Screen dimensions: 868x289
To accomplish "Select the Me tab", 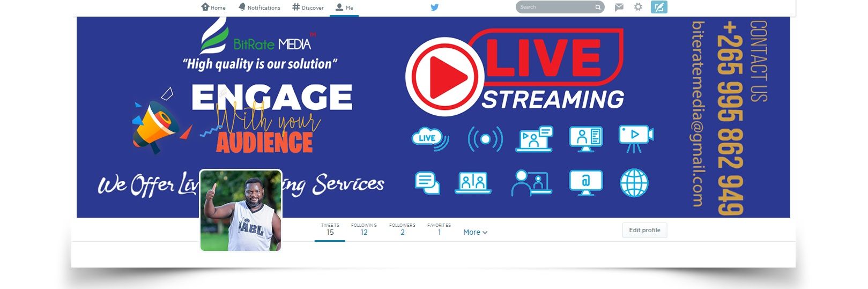I will [344, 8].
